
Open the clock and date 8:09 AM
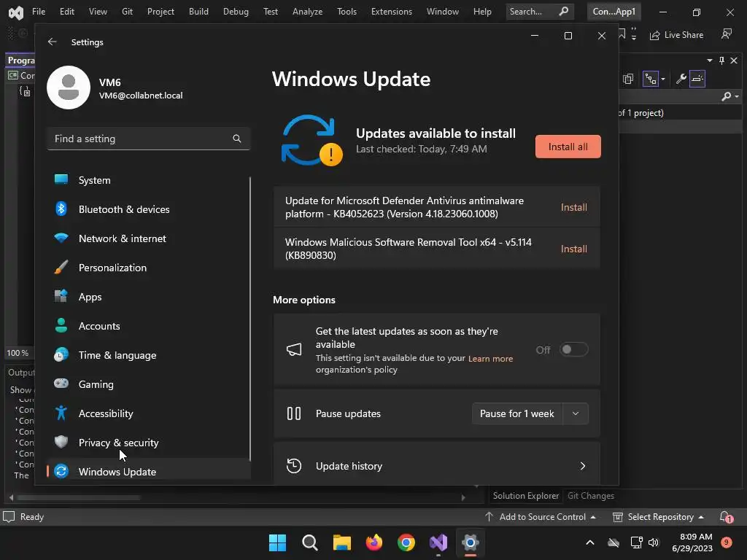coord(692,542)
